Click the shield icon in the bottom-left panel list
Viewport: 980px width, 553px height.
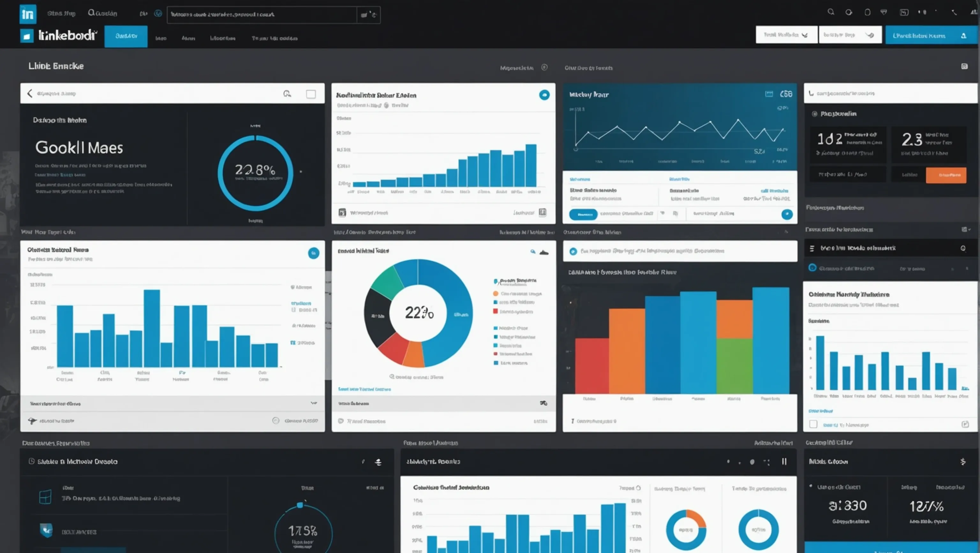pyautogui.click(x=46, y=530)
